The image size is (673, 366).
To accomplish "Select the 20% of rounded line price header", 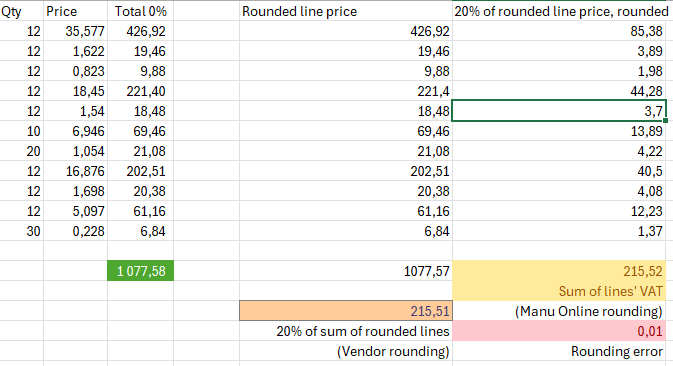I will (562, 11).
